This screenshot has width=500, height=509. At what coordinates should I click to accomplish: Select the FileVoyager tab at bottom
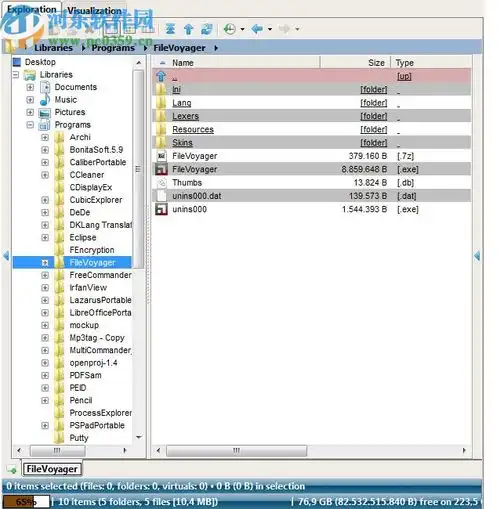(52, 469)
